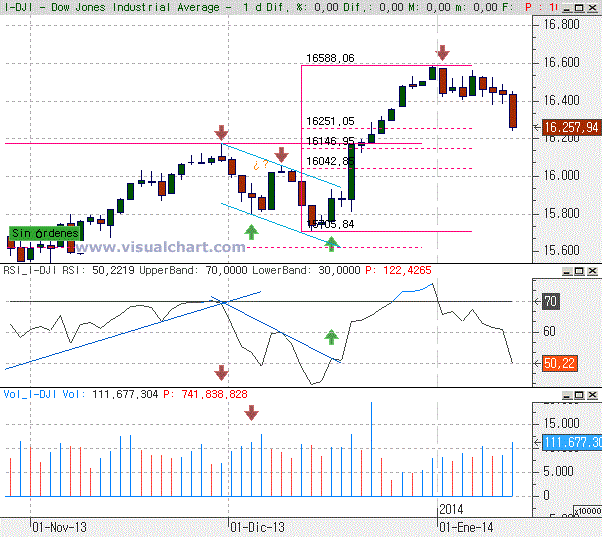Minimize the Dow Jones price chart panel
The width and height of the screenshot is (602, 537).
566,8
